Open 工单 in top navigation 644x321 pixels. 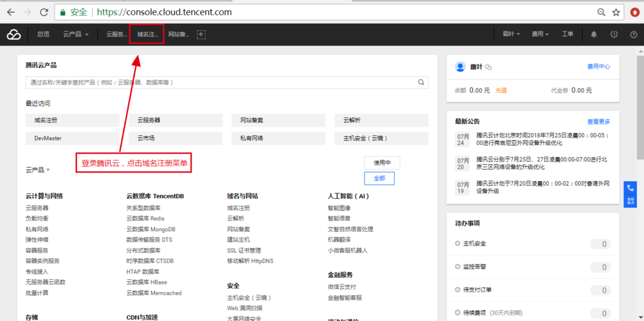pyautogui.click(x=568, y=35)
